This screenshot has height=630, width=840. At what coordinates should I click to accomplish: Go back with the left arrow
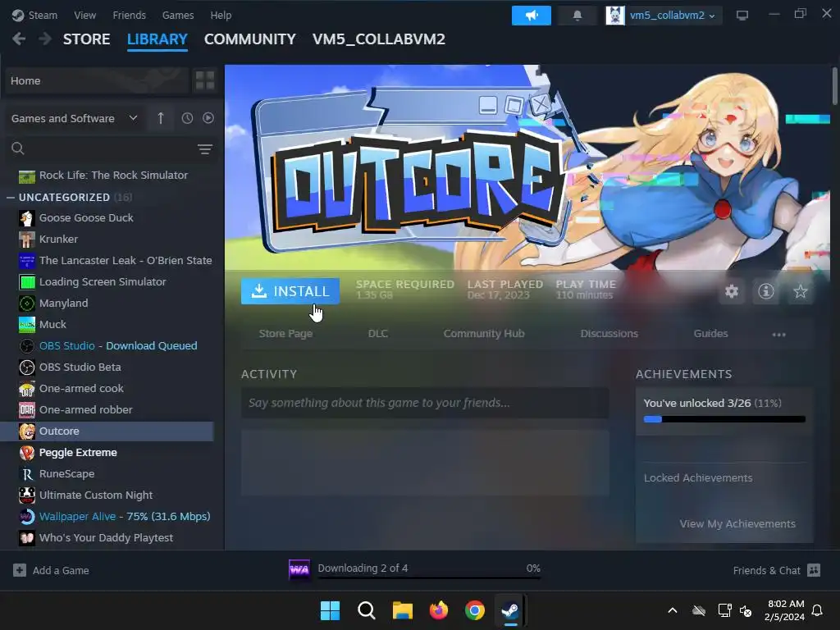click(x=19, y=39)
